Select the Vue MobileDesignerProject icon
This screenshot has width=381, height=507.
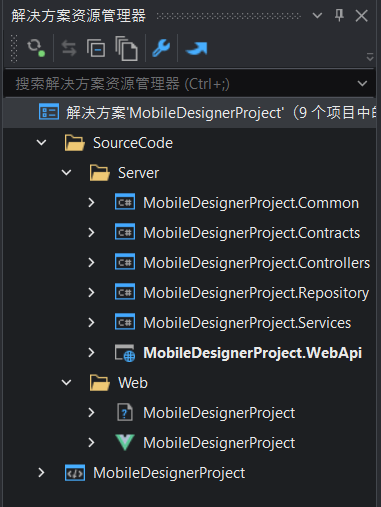tap(125, 443)
